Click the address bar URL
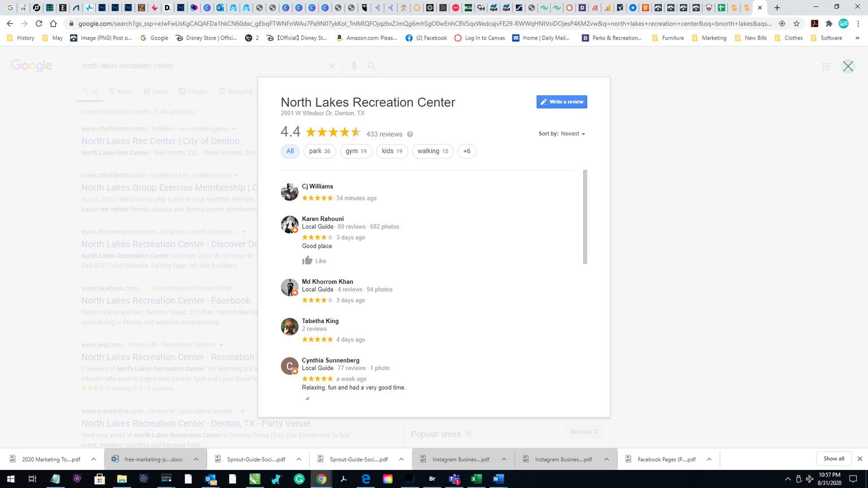The width and height of the screenshot is (868, 488). [x=425, y=24]
